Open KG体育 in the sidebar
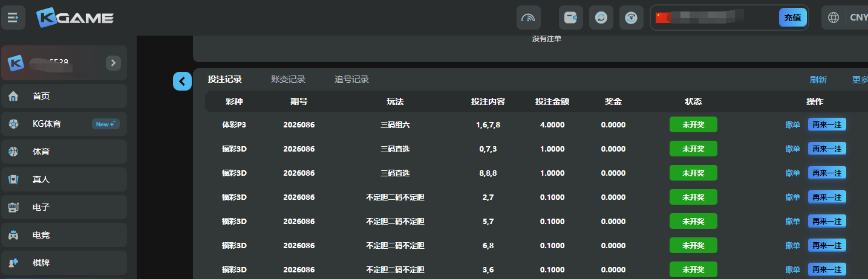This screenshot has height=279, width=868. pyautogui.click(x=64, y=124)
